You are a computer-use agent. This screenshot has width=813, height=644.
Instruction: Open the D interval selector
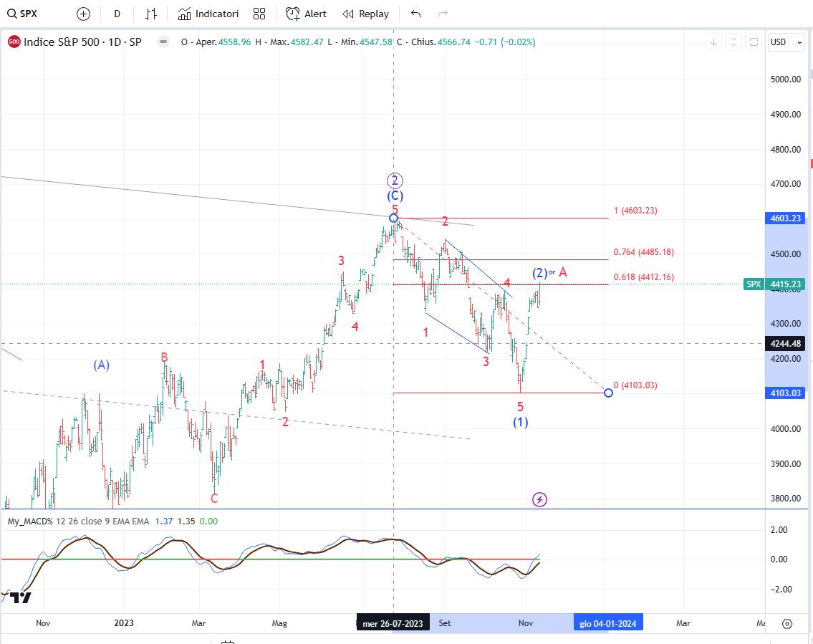coord(117,14)
